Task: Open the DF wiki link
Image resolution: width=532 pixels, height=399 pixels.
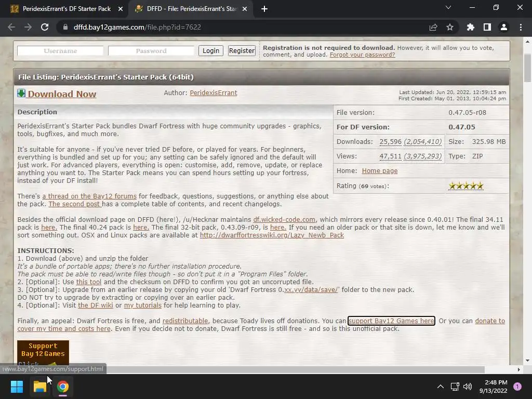Action: click(x=96, y=305)
